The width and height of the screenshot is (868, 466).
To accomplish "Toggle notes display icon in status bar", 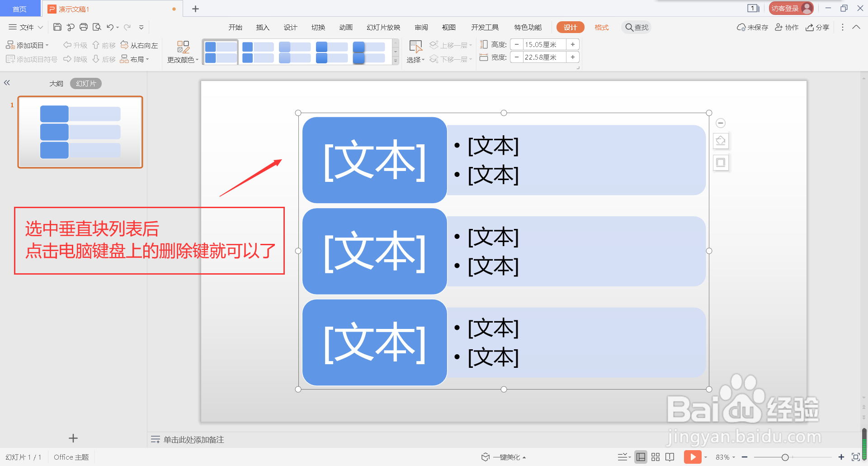I will (x=624, y=457).
